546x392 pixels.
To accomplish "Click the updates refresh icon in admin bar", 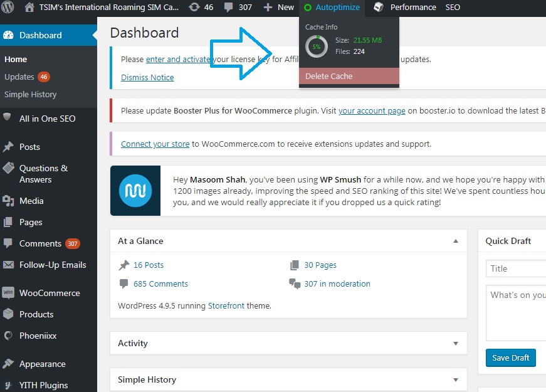I will 194,7.
